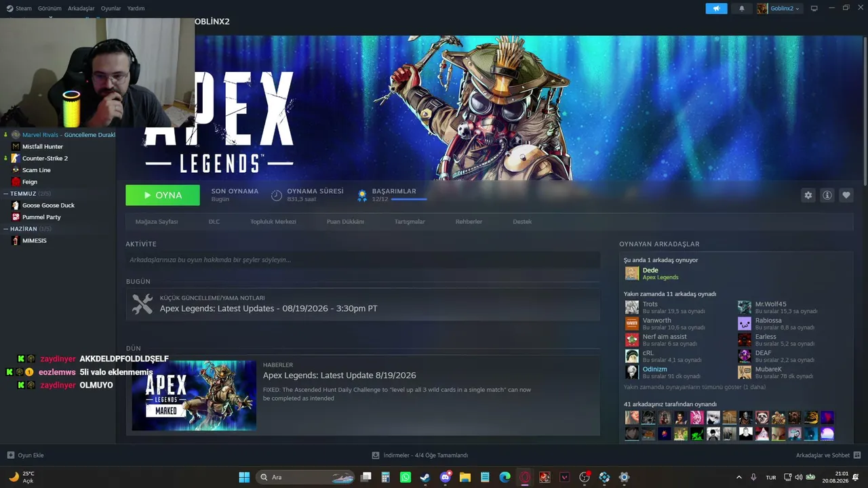Open the Topluluk Merkezi tab
This screenshot has height=488, width=868.
pos(273,222)
